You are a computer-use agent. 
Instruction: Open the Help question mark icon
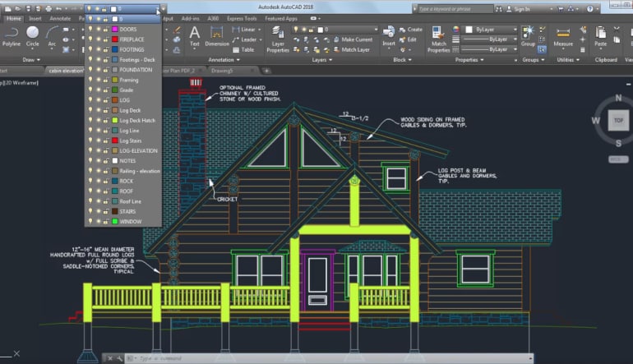[589, 9]
